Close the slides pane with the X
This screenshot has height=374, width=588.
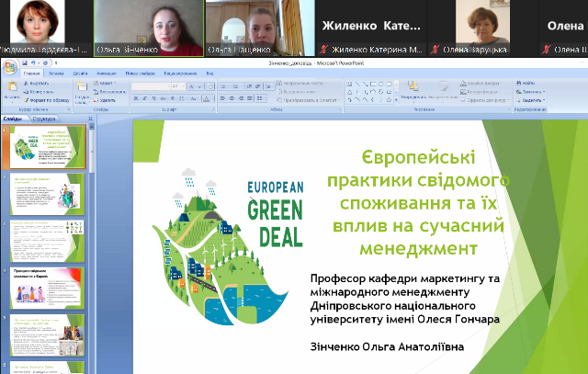90,119
